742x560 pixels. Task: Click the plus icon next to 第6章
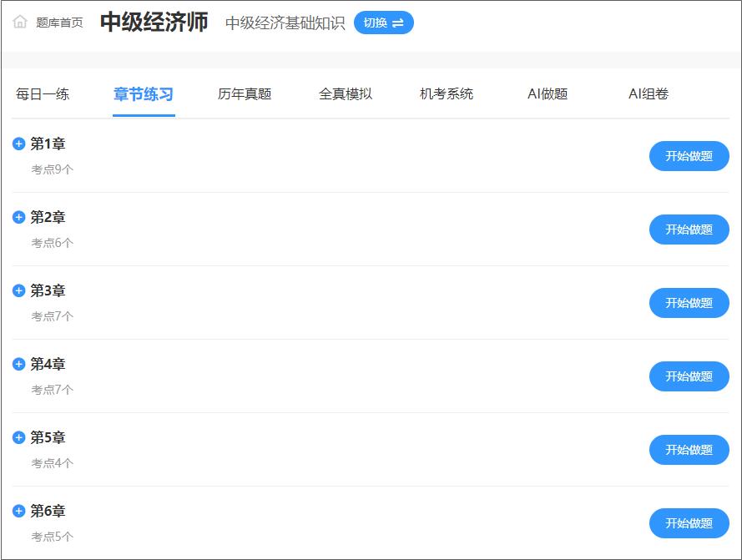[17, 511]
